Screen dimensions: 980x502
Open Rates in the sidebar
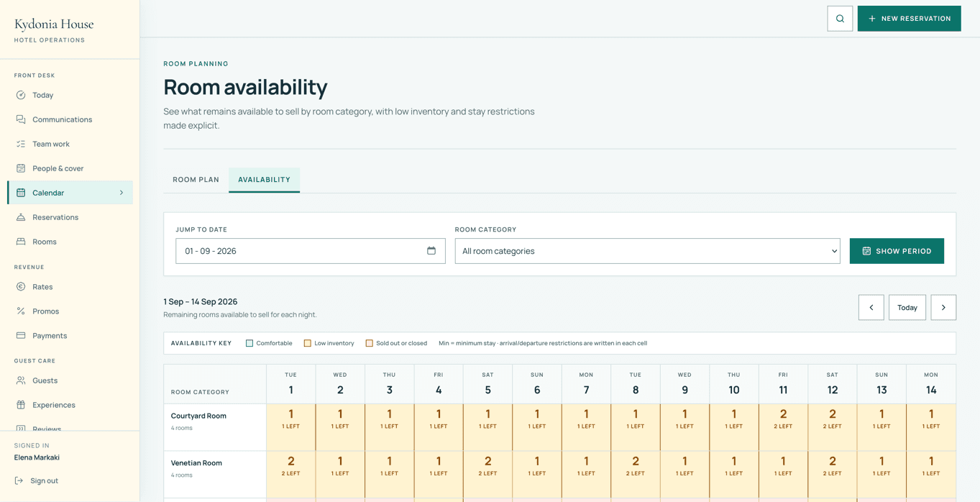(70, 287)
